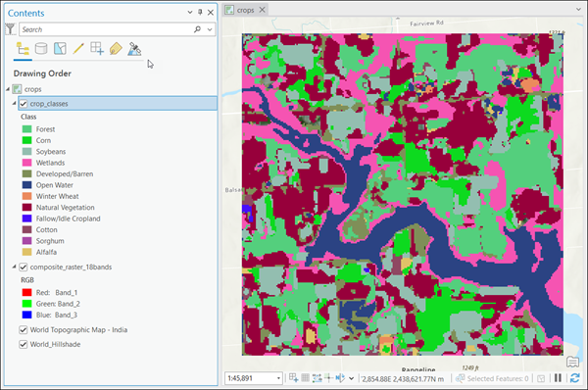The width and height of the screenshot is (588, 390).
Task: Click the filter funnel icon beside Search
Action: pyautogui.click(x=10, y=28)
